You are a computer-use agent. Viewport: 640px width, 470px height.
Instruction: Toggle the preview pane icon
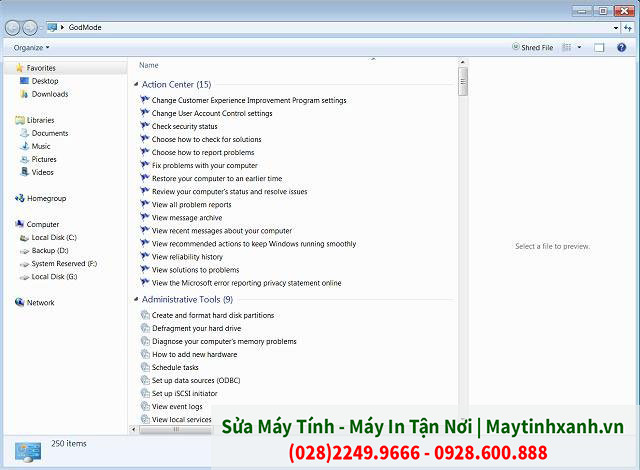(x=599, y=47)
